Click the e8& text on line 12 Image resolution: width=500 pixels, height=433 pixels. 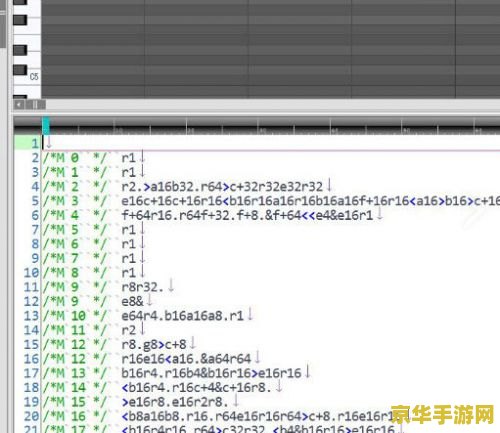coord(132,301)
